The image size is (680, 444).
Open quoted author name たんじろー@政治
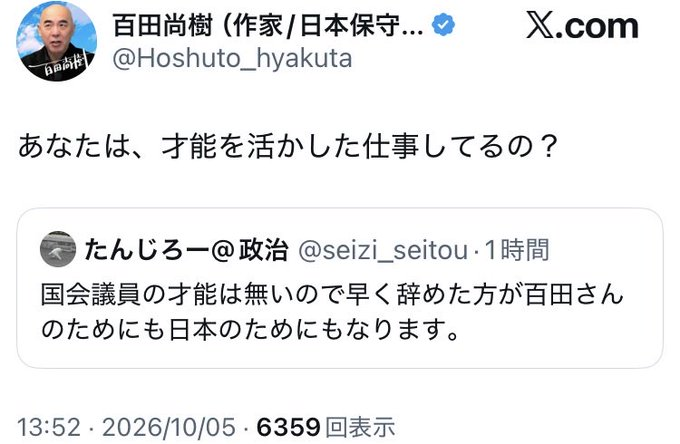[186, 250]
